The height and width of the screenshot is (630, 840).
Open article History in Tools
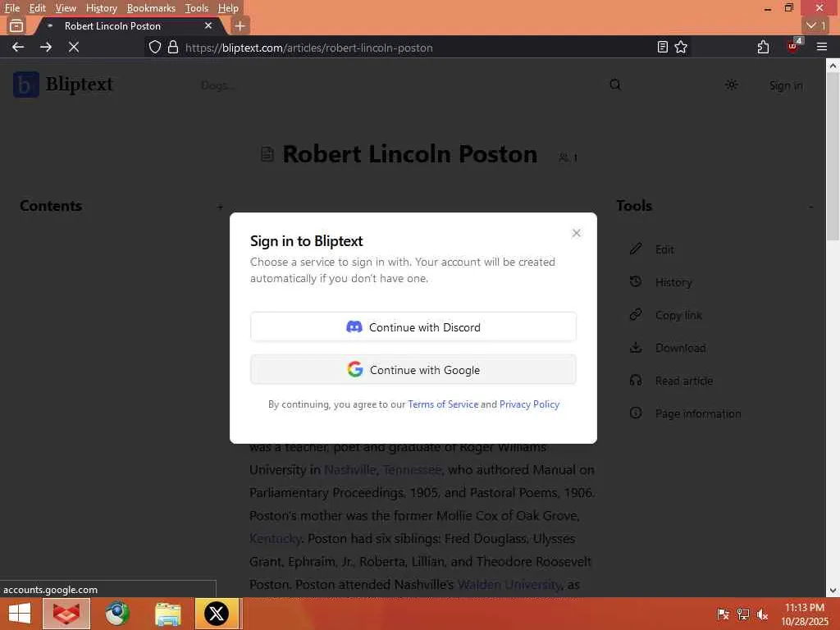(673, 282)
